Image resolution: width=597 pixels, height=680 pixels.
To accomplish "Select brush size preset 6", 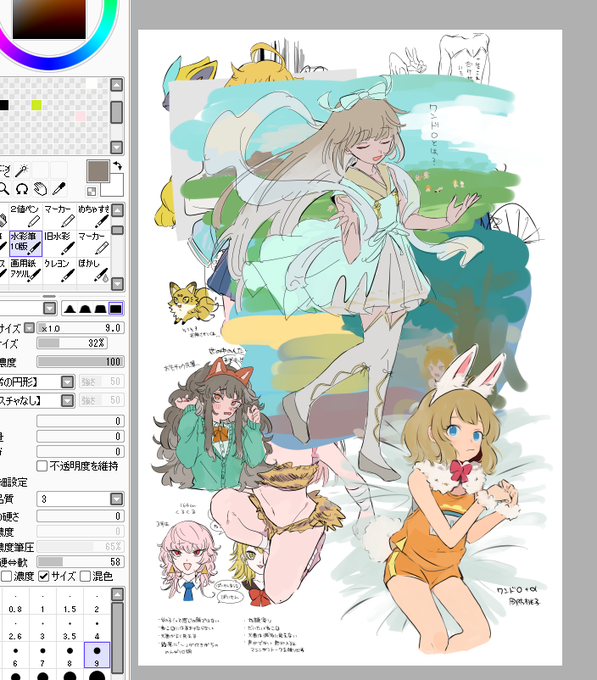I will pyautogui.click(x=15, y=656).
